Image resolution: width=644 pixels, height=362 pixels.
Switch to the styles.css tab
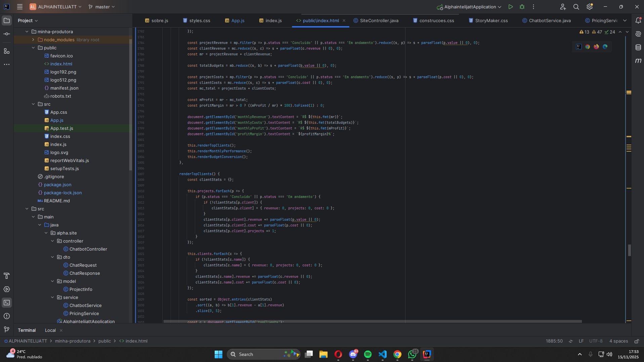tap(200, 20)
